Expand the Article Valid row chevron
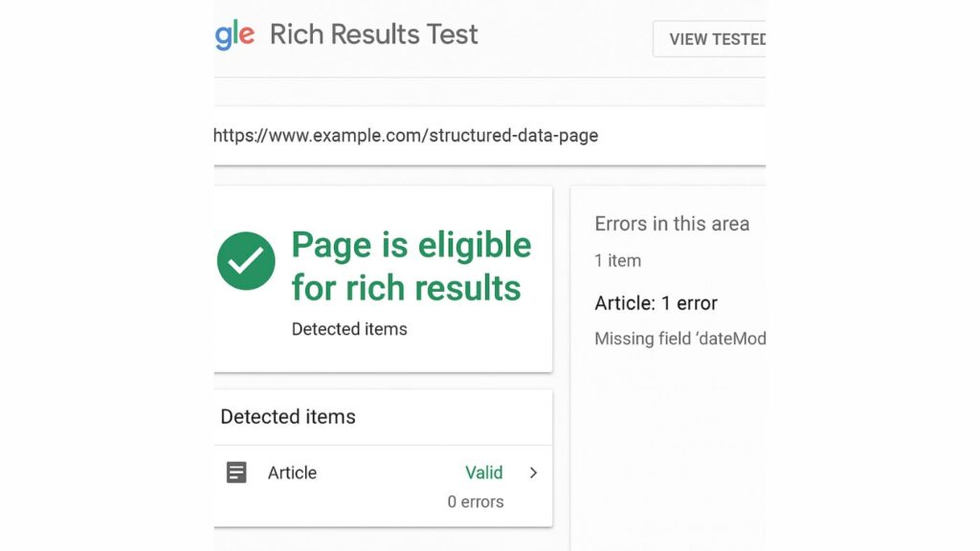Image resolution: width=980 pixels, height=551 pixels. 533,472
